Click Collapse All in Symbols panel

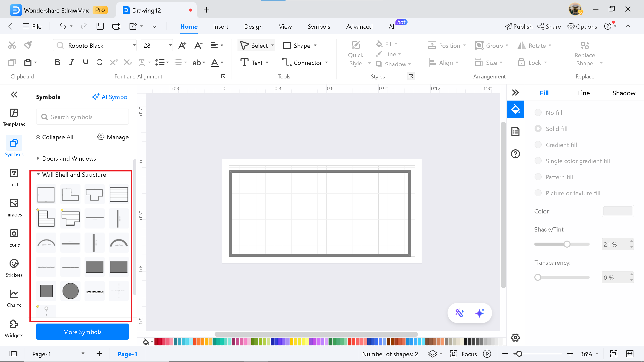tap(55, 137)
